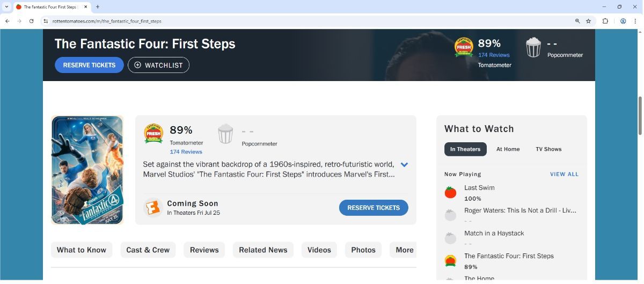Click the tomato icon next to Last Swim
Image resolution: width=644 pixels, height=284 pixels.
pos(450,193)
